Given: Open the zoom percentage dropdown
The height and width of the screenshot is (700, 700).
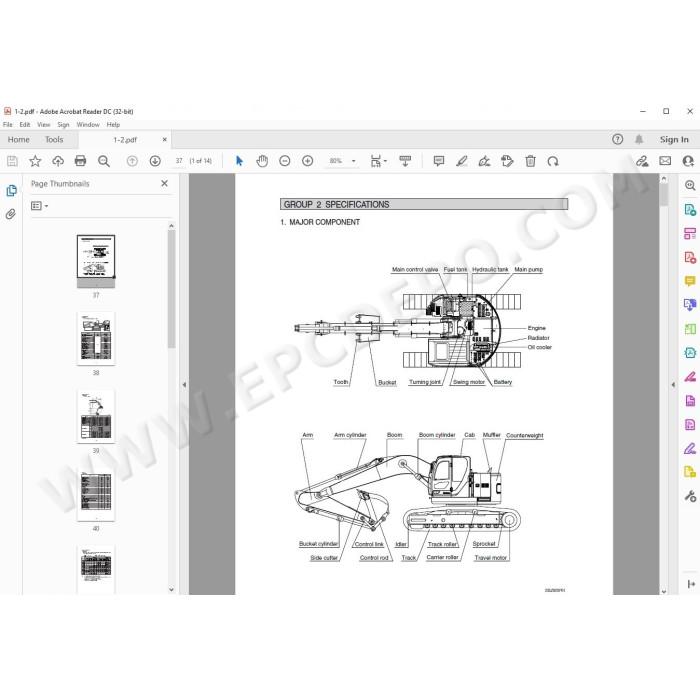Looking at the screenshot, I should (x=354, y=161).
